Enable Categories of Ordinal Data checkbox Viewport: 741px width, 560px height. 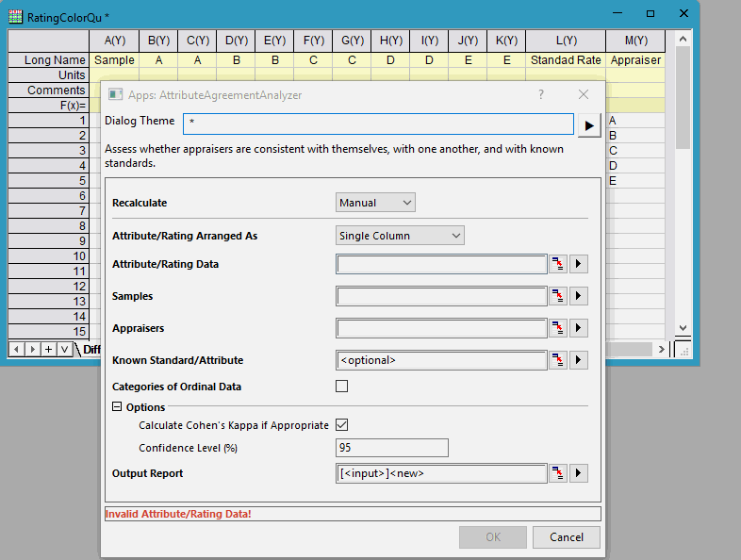[x=342, y=387]
